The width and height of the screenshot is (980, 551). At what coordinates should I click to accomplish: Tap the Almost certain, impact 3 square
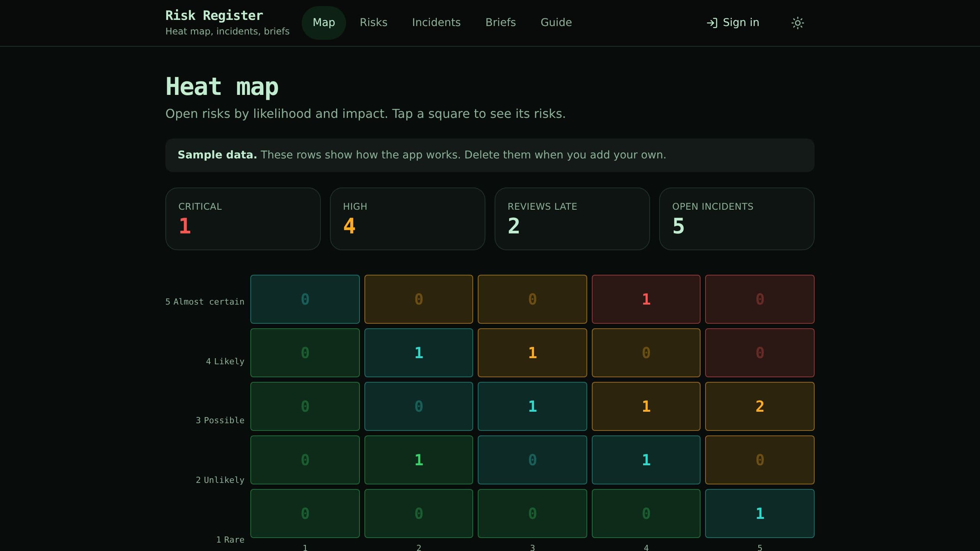click(x=532, y=299)
